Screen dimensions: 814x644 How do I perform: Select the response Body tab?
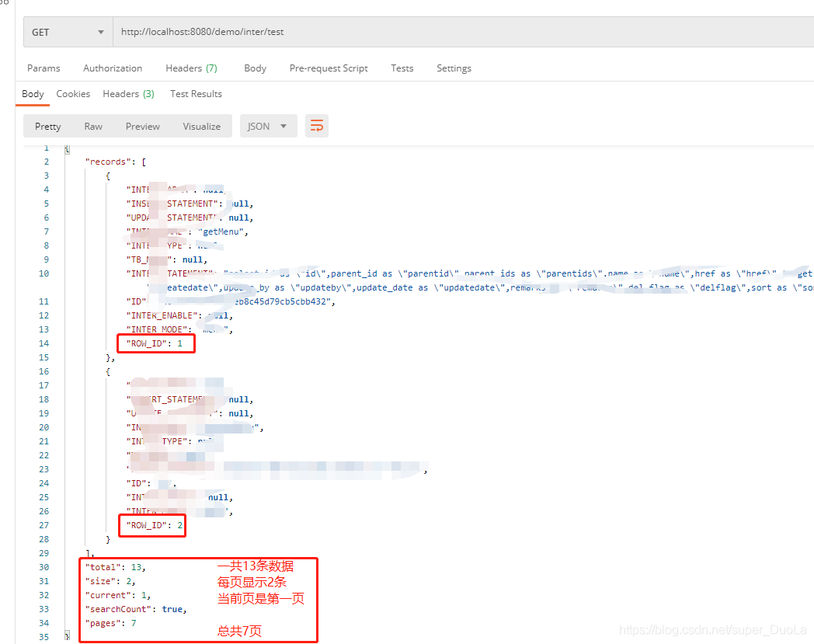[33, 94]
